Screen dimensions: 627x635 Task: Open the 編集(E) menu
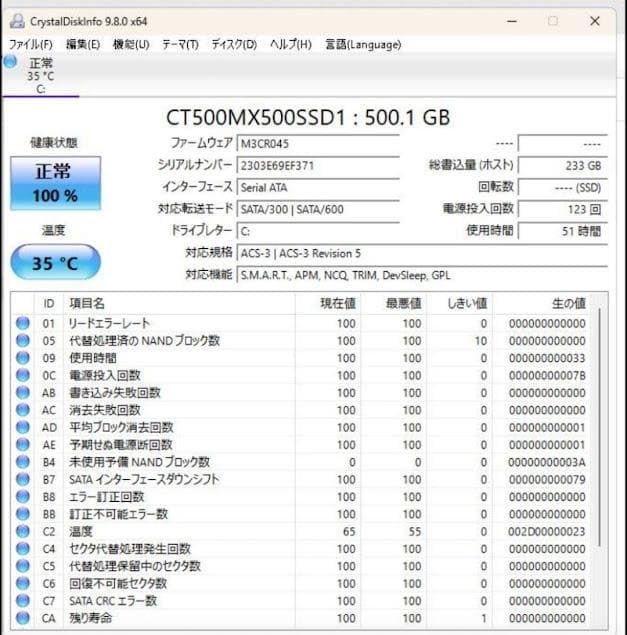(x=83, y=45)
